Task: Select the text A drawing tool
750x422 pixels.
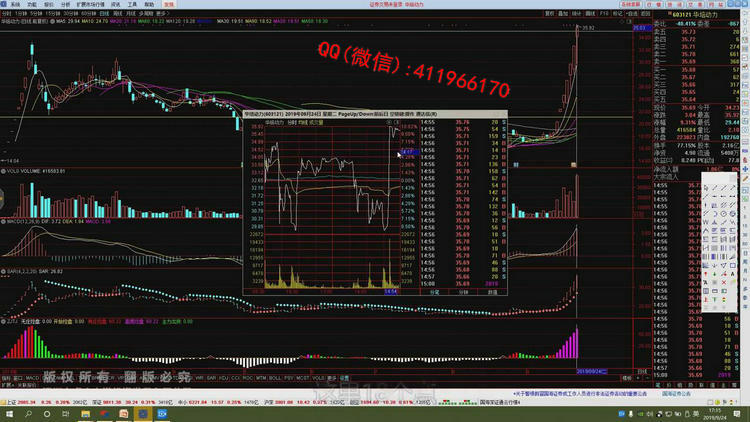Action: pos(732,274)
